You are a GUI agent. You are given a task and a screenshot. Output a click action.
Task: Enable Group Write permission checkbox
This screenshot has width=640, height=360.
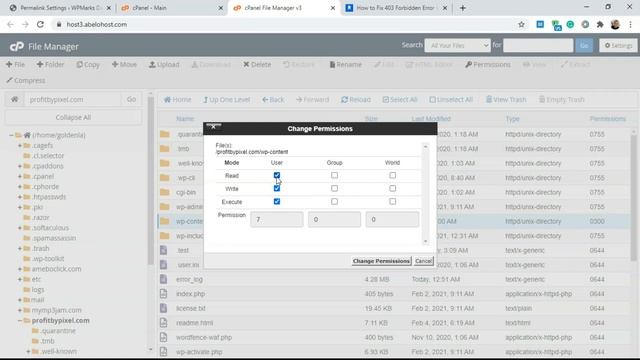click(x=334, y=188)
